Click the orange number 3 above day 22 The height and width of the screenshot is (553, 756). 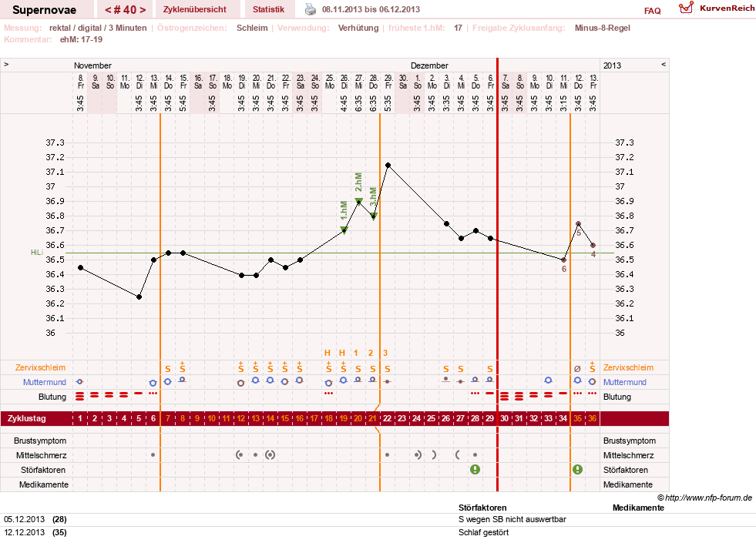[385, 353]
